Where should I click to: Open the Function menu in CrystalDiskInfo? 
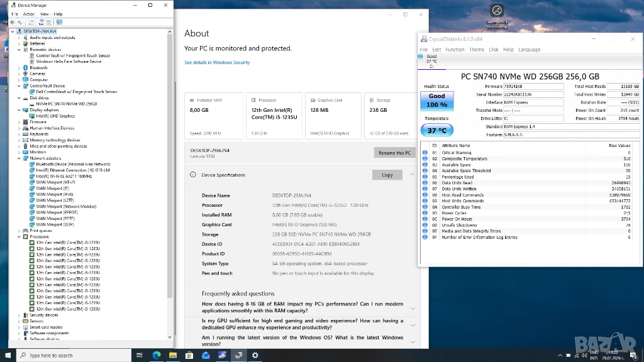pos(455,50)
